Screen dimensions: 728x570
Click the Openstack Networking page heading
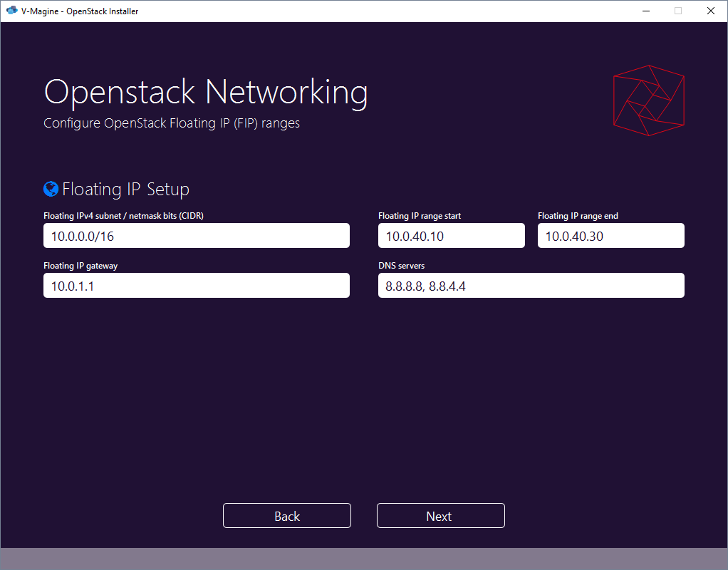(206, 91)
